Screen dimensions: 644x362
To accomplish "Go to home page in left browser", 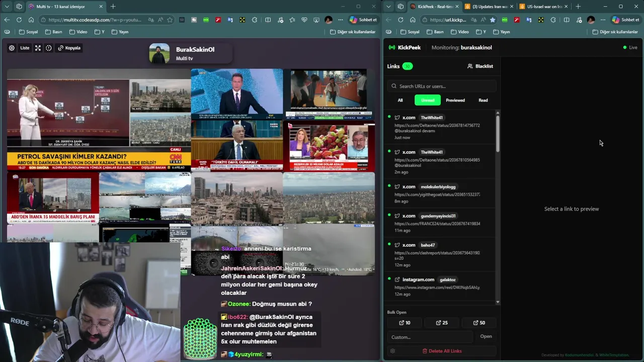I will pyautogui.click(x=31, y=20).
